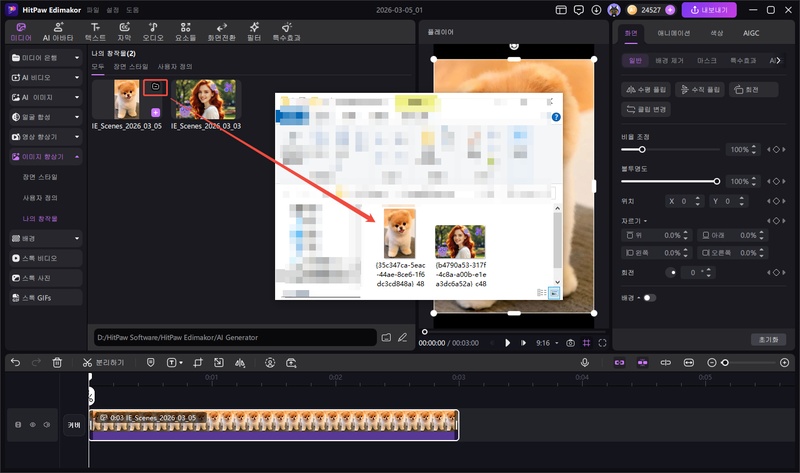Toggle track visibility eye icon
Viewport: 800px width, 473px height.
coord(32,424)
